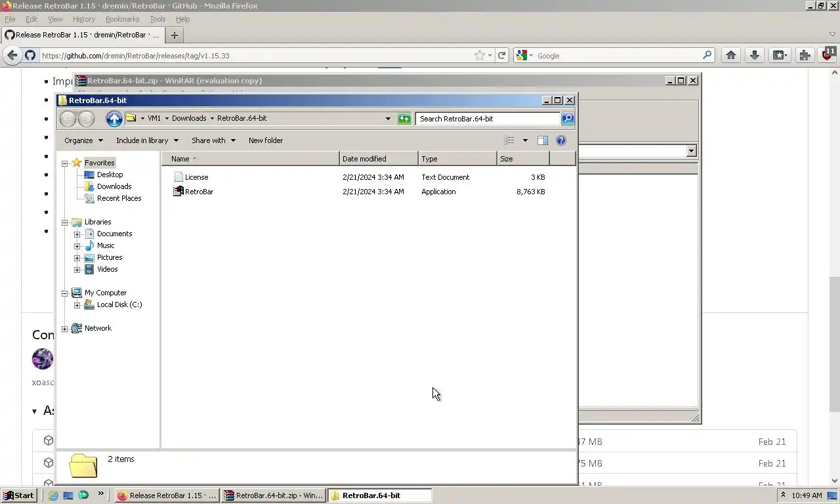The width and height of the screenshot is (840, 504).
Task: Expand the Videos library
Action: click(x=77, y=270)
